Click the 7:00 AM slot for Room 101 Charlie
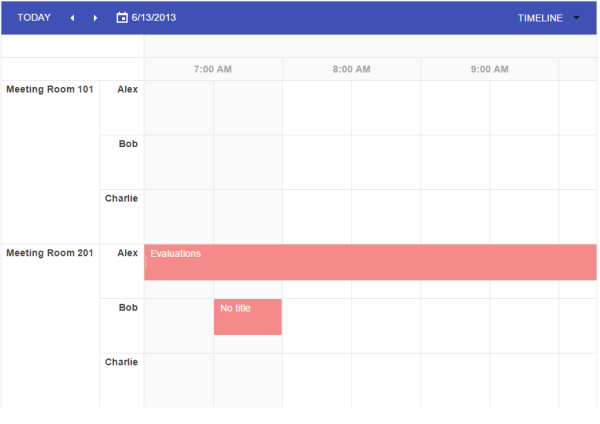Image resolution: width=600 pixels, height=424 pixels. (x=179, y=217)
